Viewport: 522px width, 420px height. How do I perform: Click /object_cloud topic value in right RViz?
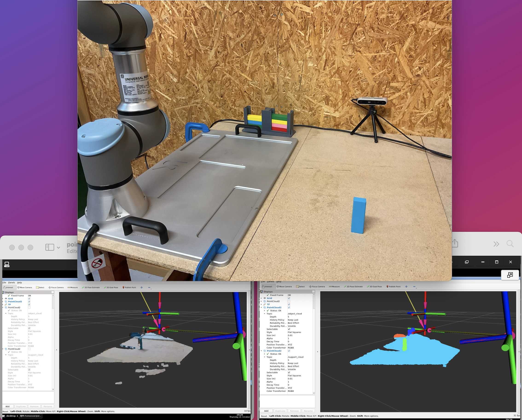click(x=295, y=314)
